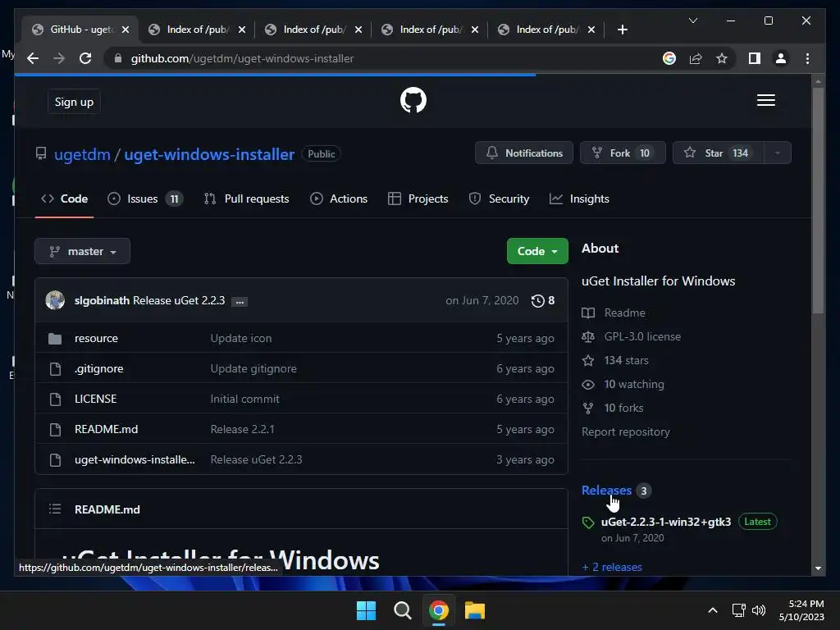Open the resource folder
Image resolution: width=840 pixels, height=630 pixels.
[x=97, y=338]
